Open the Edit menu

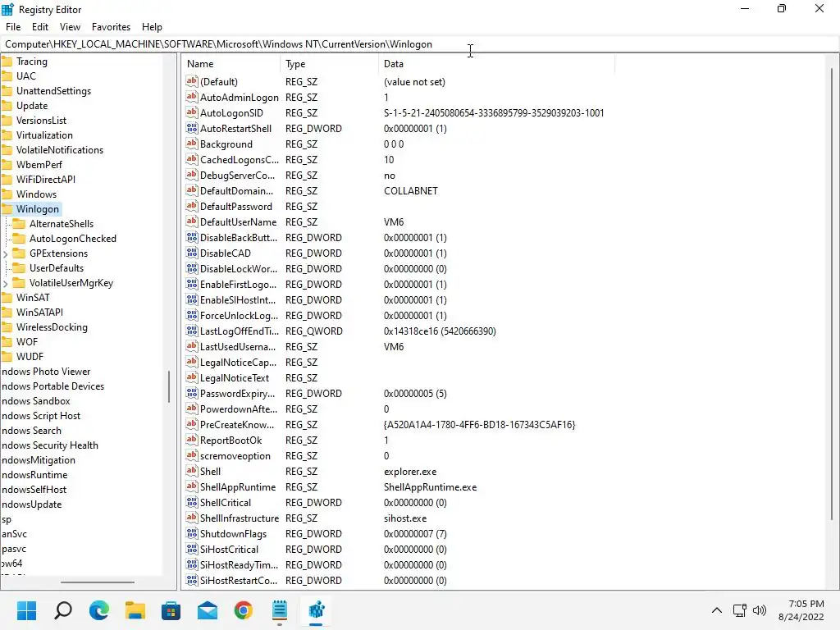point(39,27)
